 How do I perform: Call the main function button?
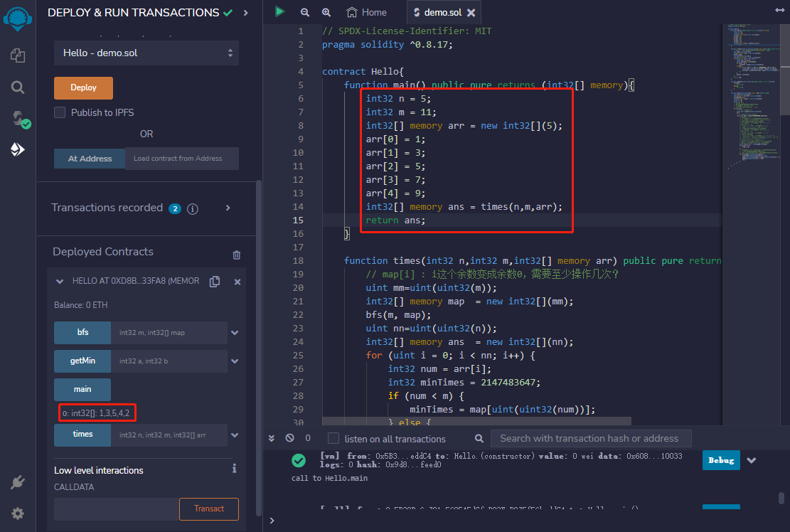tap(82, 390)
